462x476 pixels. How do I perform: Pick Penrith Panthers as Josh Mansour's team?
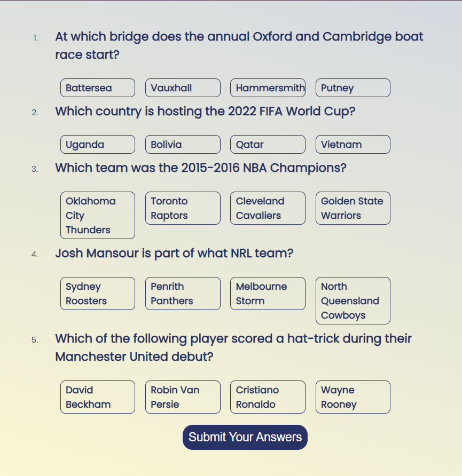click(183, 293)
